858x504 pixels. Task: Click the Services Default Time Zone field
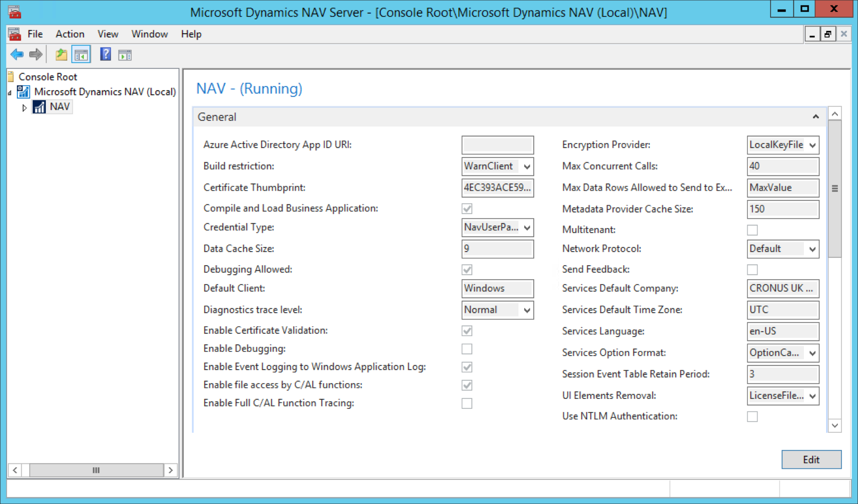783,310
